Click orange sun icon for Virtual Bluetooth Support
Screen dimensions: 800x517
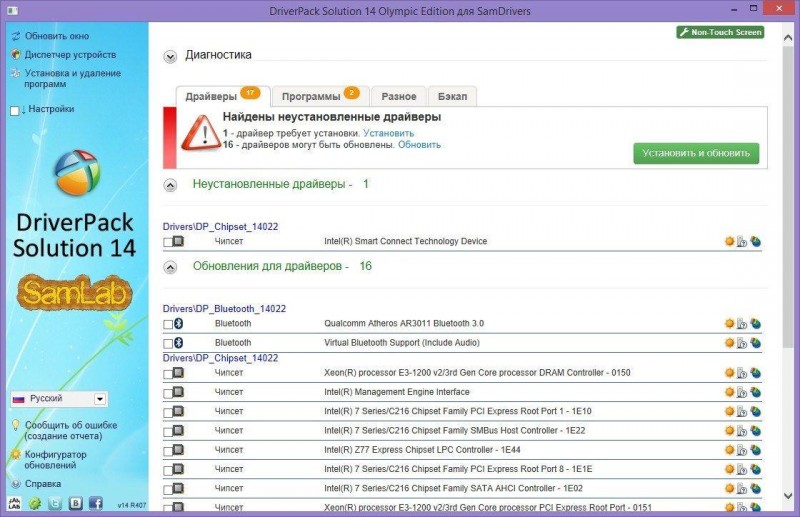tap(730, 343)
